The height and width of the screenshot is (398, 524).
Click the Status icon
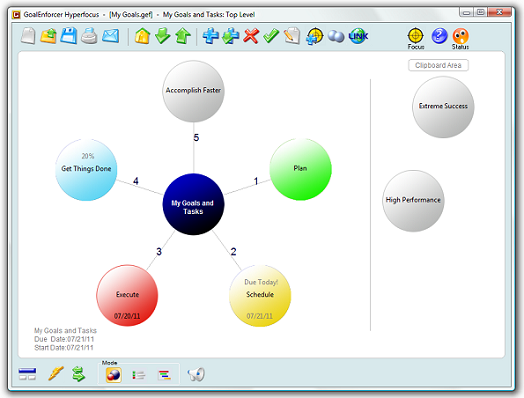pos(461,39)
